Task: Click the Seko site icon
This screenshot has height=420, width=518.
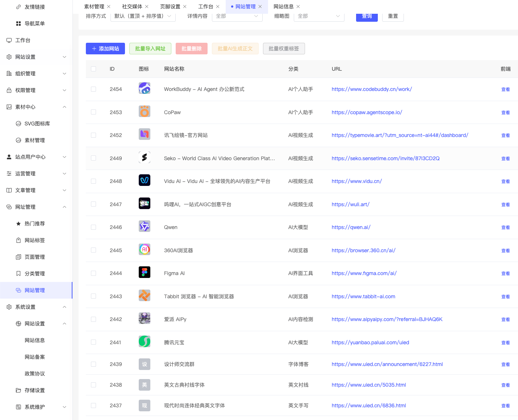Action: [145, 157]
